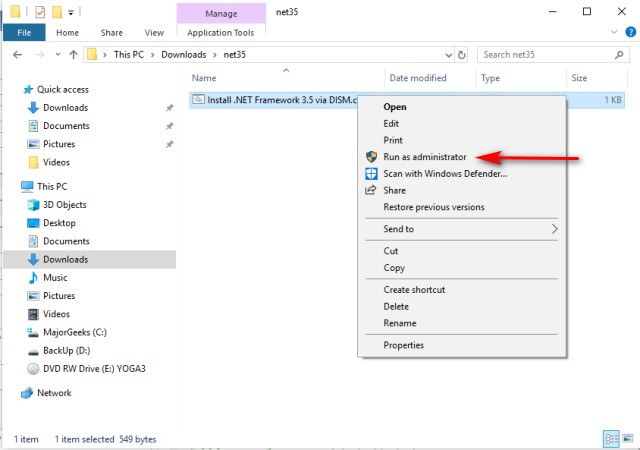Image resolution: width=640 pixels, height=450 pixels.
Task: Click the Share icon in the context menu
Action: click(x=371, y=190)
